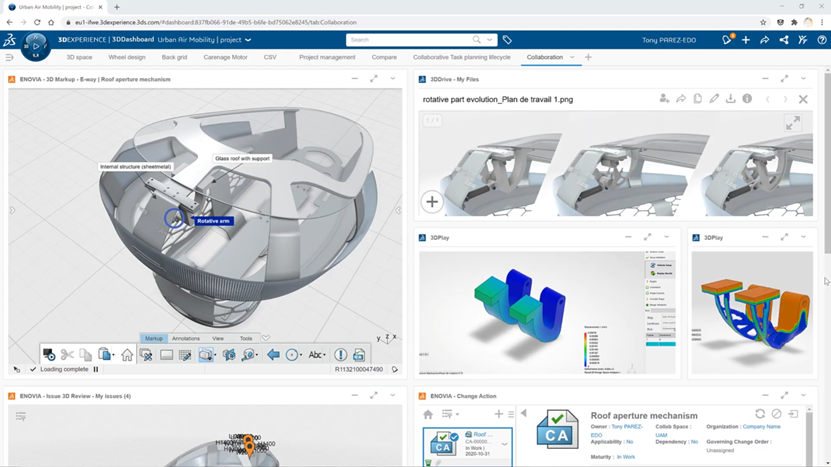This screenshot has width=831, height=467.
Task: Click the home icon in Change Action
Action: click(x=428, y=414)
